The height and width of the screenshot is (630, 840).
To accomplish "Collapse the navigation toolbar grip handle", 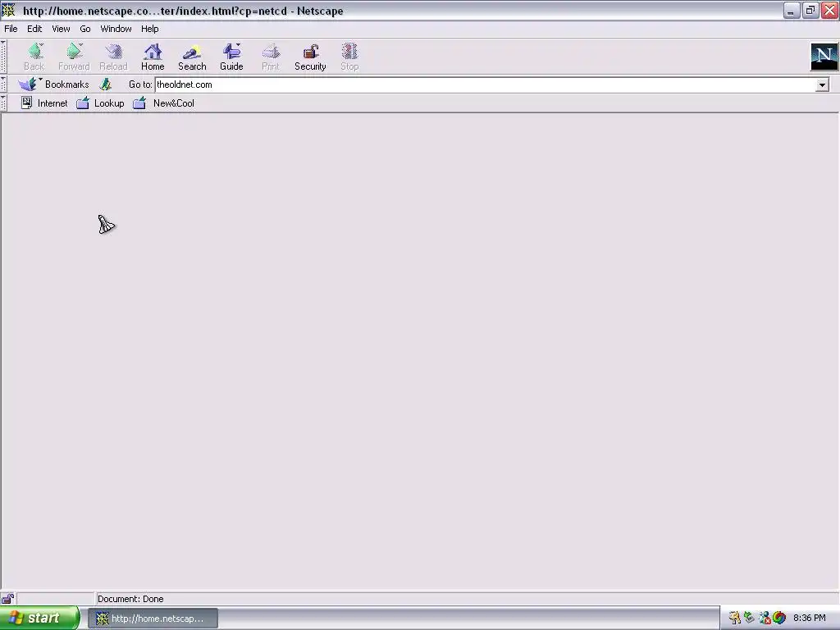I will pyautogui.click(x=3, y=57).
